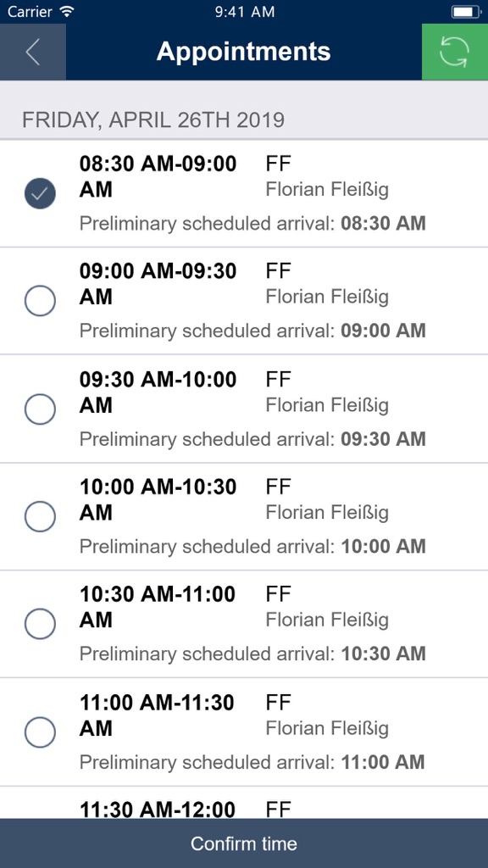Select the 09:30 AM-10:00 AM radio button
488x868 pixels.
point(40,409)
